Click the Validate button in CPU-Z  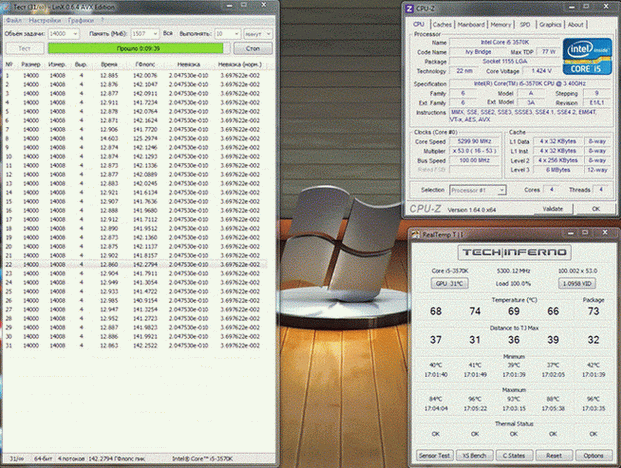coord(552,208)
